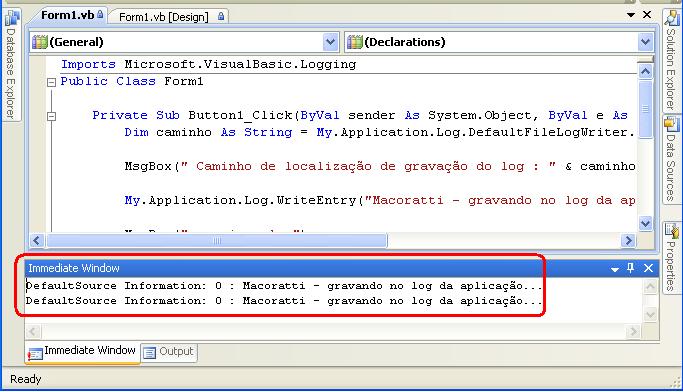The image size is (683, 392).
Task: Click scroll left arrow in code editor
Action: 37,240
